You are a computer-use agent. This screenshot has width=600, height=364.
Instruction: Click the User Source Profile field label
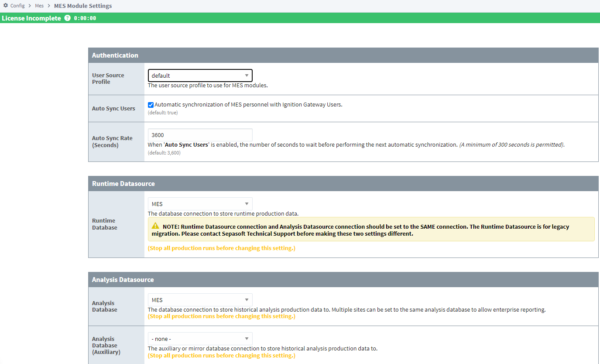[108, 79]
